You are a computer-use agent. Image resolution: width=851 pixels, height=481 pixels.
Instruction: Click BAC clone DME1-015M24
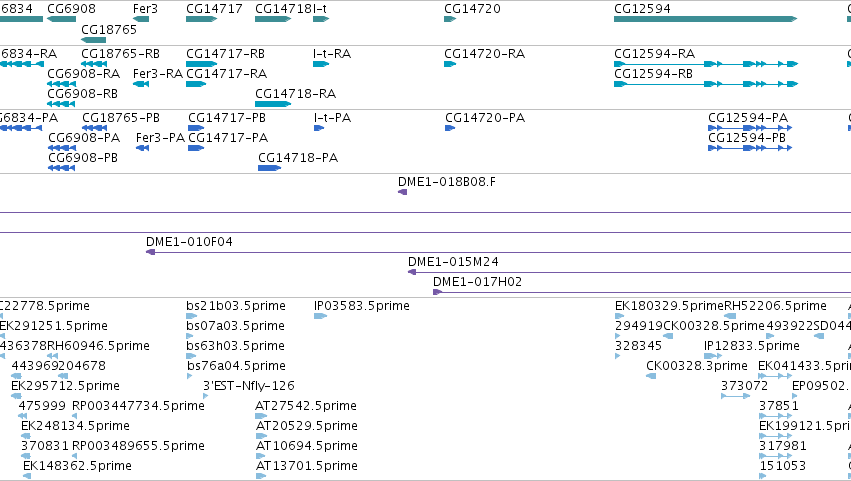[x=453, y=262]
